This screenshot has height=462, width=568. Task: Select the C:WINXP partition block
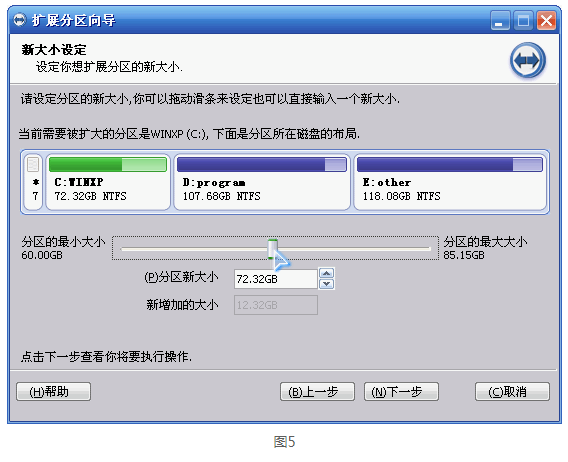click(x=108, y=182)
